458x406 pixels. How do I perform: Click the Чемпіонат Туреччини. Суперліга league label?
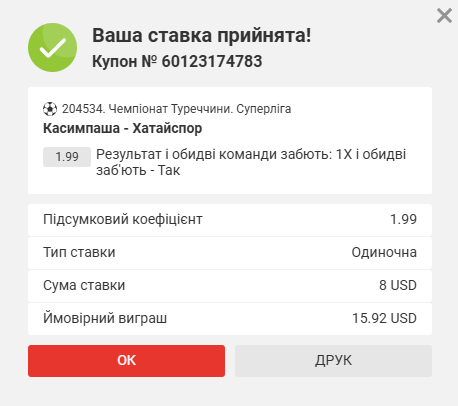200,109
